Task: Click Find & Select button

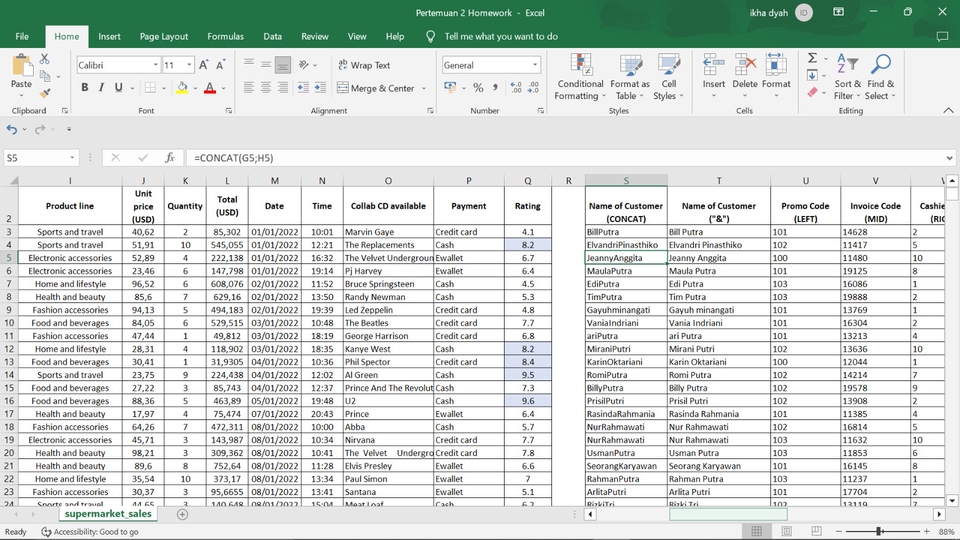Action: 880,77
